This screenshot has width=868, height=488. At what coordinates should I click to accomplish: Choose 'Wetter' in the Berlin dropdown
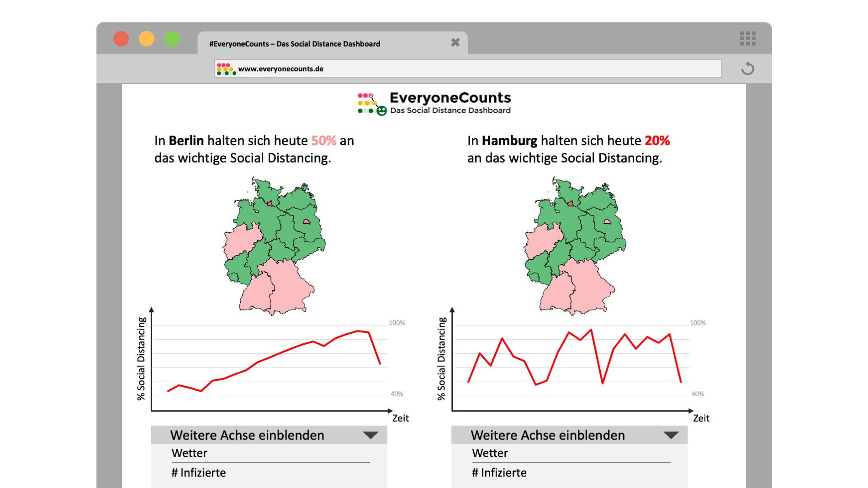(190, 453)
